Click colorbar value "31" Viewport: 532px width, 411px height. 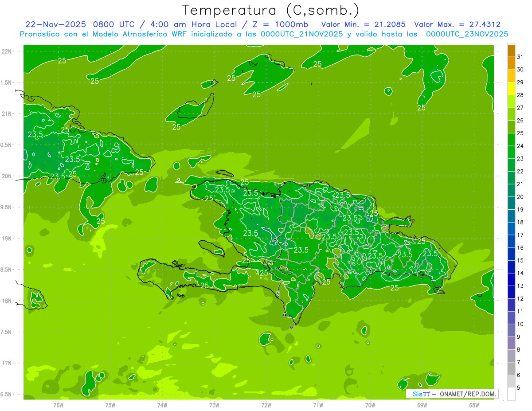[520, 57]
